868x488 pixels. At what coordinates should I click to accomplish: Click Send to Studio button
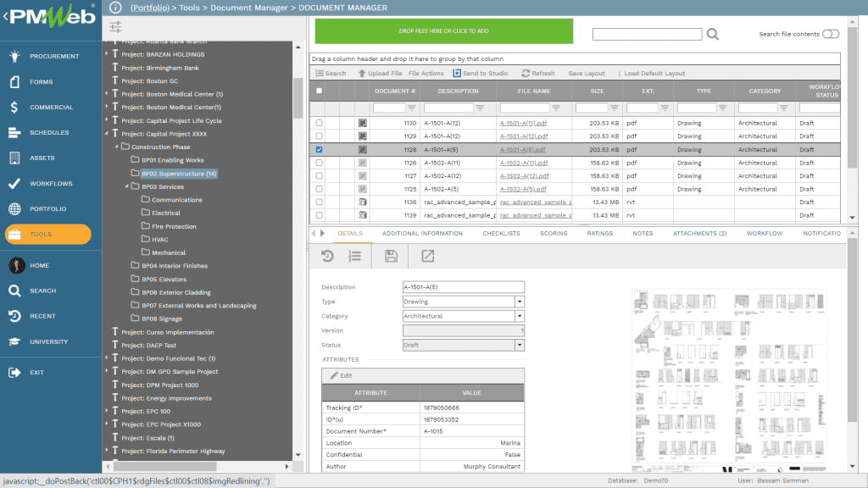tap(480, 73)
